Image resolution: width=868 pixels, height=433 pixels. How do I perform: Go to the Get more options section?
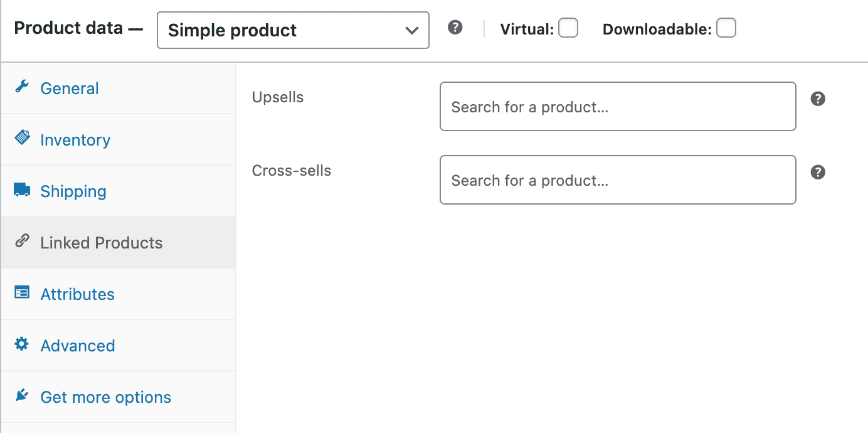(x=105, y=397)
